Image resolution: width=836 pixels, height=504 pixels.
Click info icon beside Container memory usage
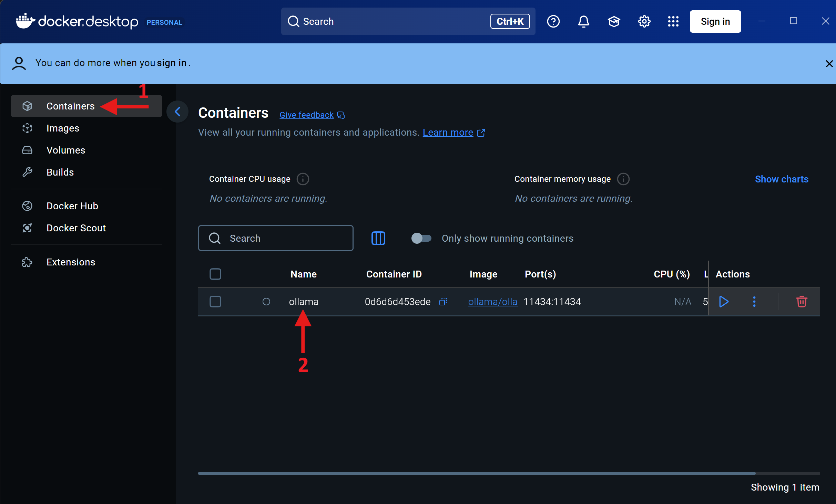(x=623, y=179)
